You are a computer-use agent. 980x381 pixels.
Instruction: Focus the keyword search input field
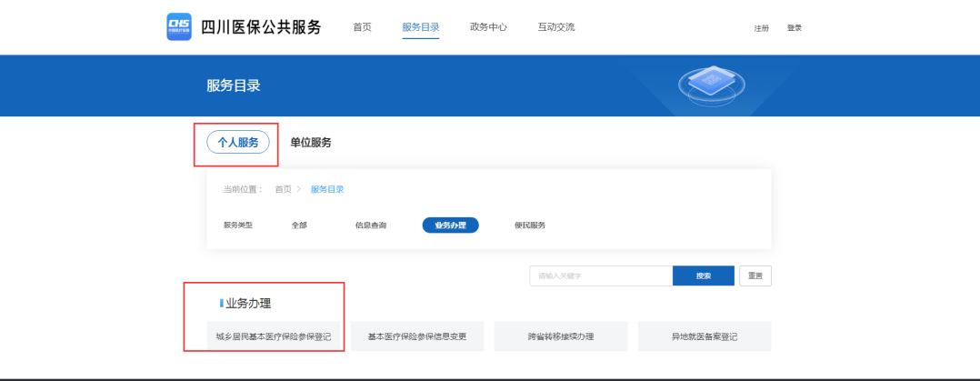(601, 276)
